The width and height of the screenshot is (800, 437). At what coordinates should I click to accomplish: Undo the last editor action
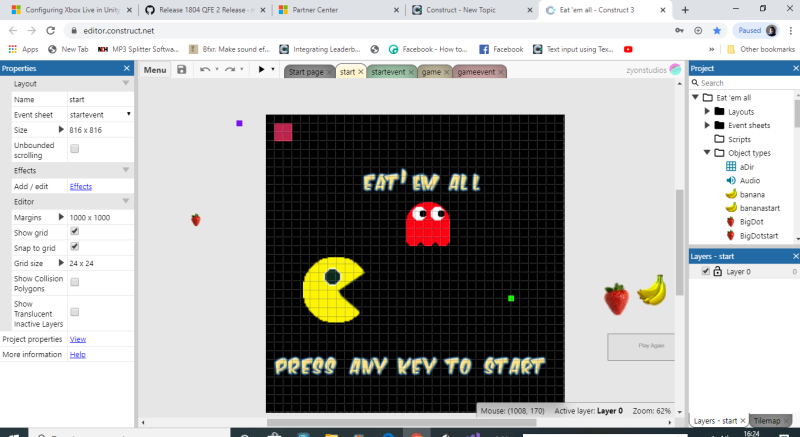(205, 70)
